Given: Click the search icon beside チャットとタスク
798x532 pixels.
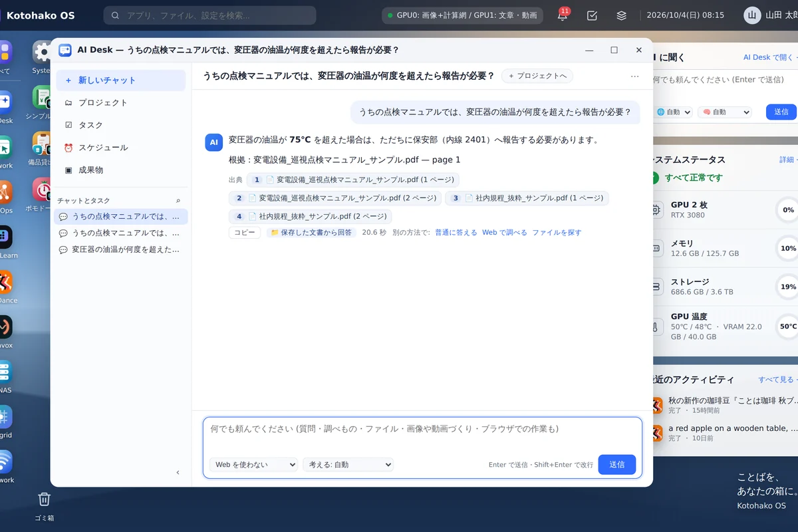Looking at the screenshot, I should click(178, 200).
